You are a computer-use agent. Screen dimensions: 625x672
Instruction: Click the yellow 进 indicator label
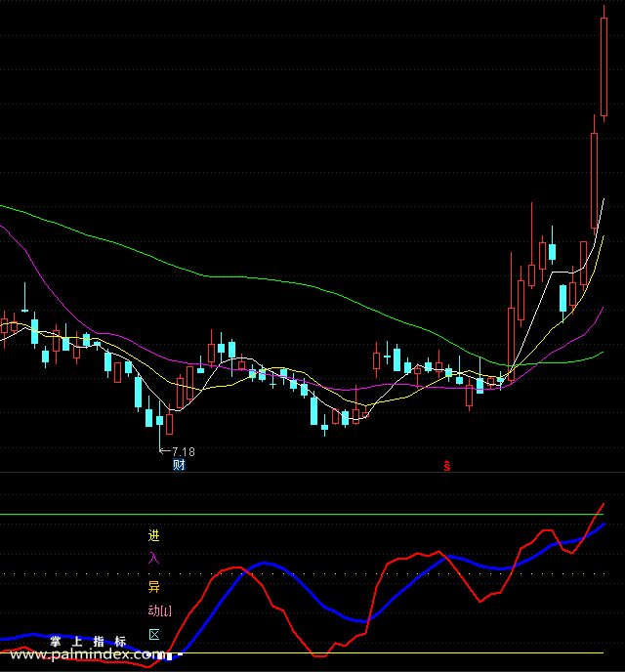pyautogui.click(x=153, y=535)
